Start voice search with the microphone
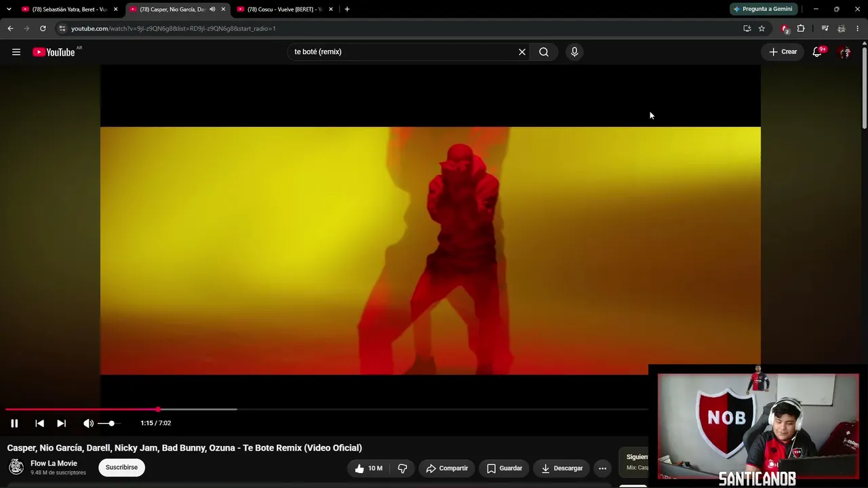Image resolution: width=868 pixels, height=488 pixels. click(574, 52)
